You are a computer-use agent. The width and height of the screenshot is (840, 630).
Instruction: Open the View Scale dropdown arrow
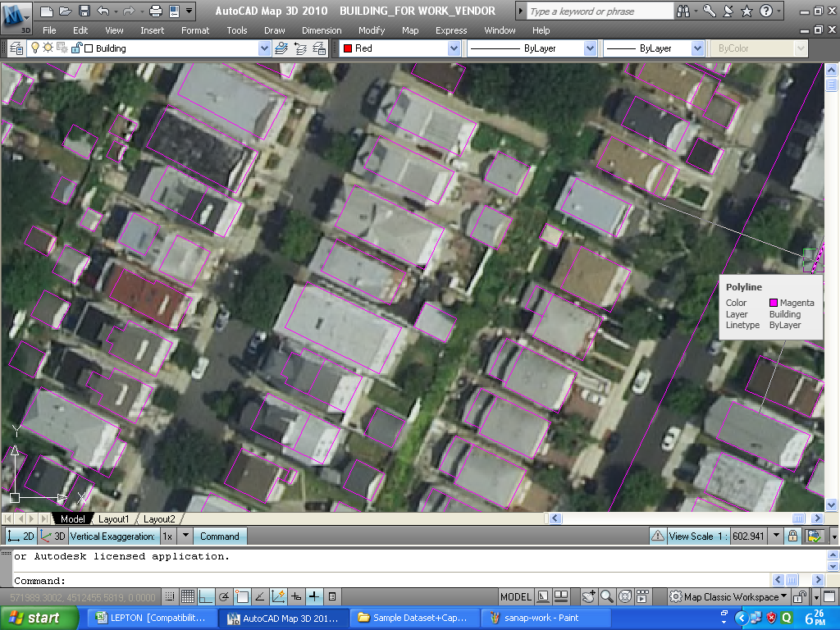pyautogui.click(x=776, y=536)
